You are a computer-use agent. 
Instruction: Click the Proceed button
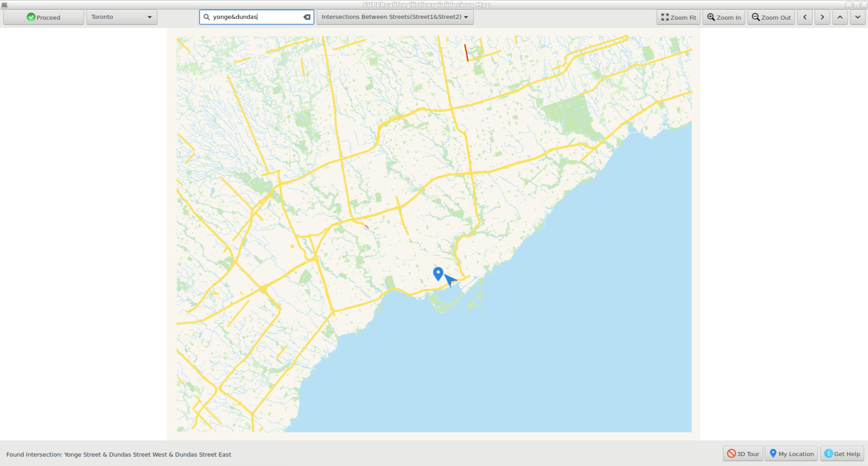pyautogui.click(x=44, y=17)
